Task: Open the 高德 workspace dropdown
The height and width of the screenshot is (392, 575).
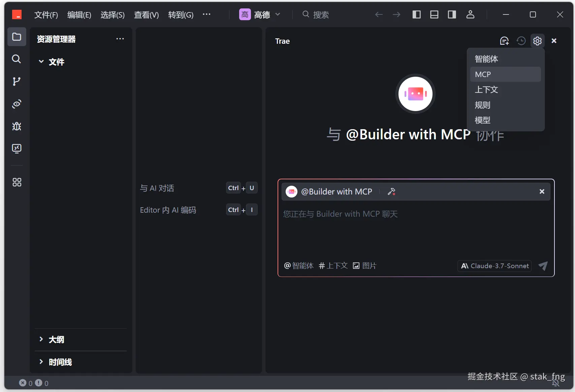Action: pos(260,14)
